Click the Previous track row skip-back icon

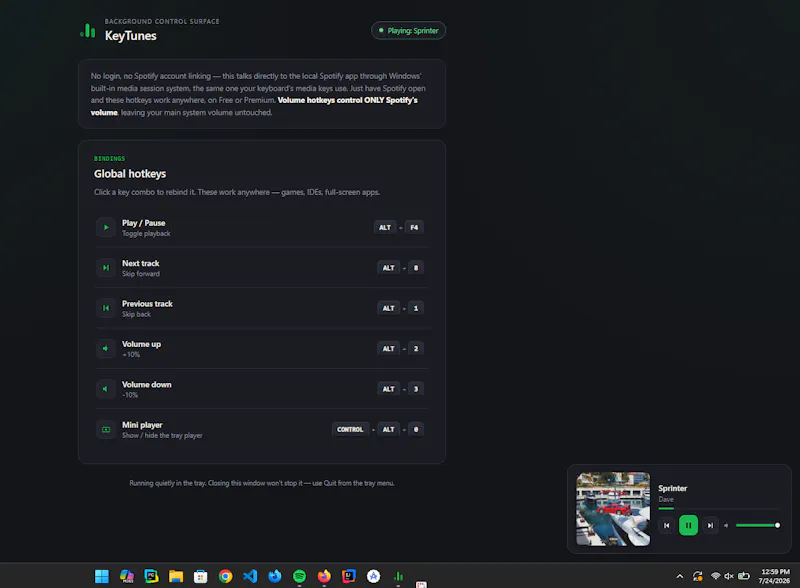[x=106, y=308]
